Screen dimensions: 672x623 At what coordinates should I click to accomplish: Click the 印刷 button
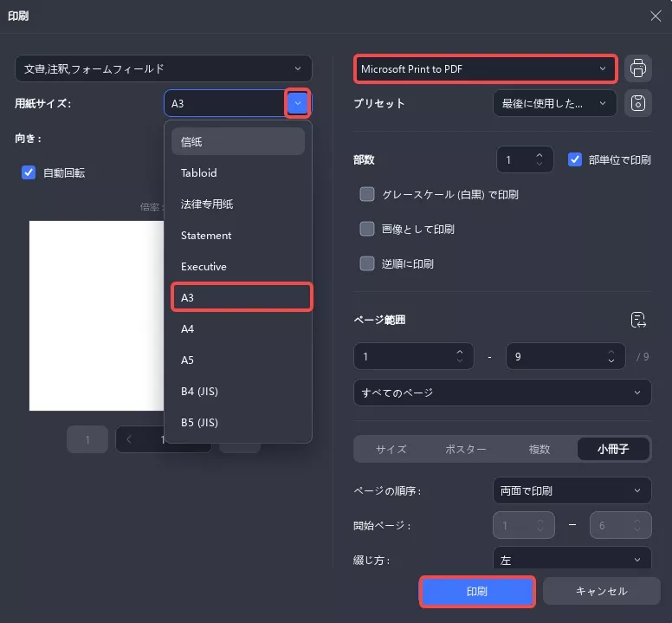pos(477,592)
